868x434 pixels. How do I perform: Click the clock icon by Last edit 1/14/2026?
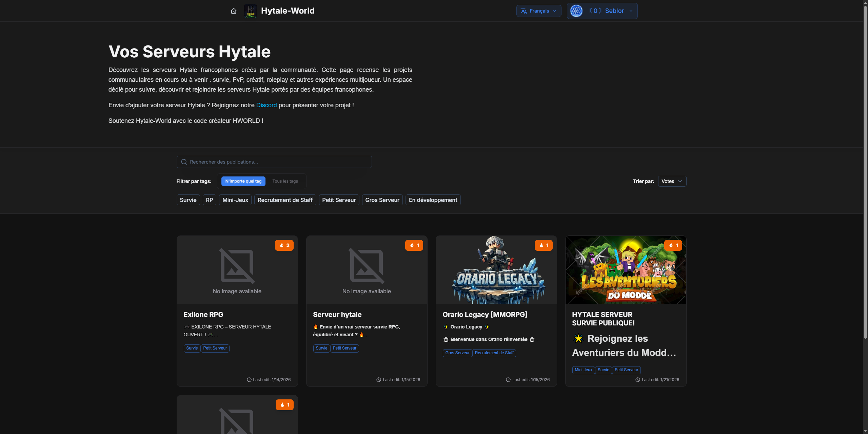click(249, 380)
